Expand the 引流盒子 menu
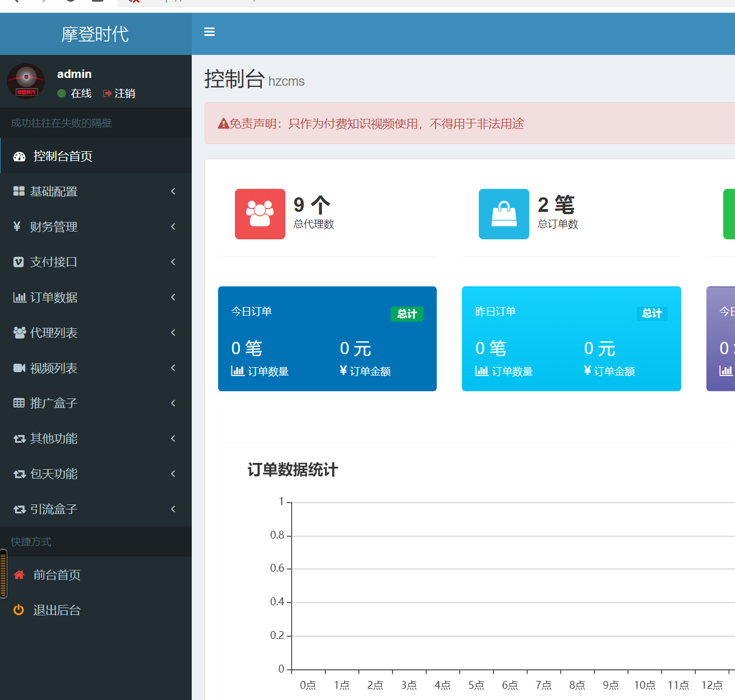This screenshot has width=735, height=700. click(173, 509)
